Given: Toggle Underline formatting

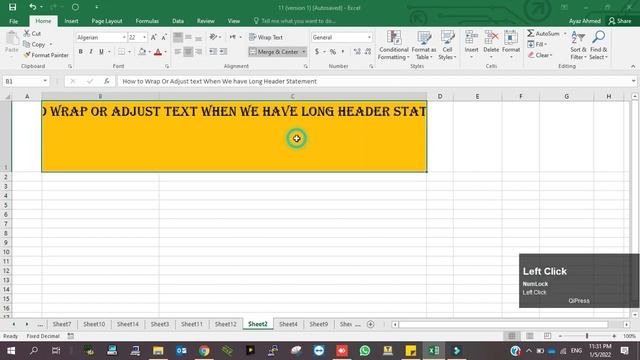Looking at the screenshot, I should pos(101,52).
